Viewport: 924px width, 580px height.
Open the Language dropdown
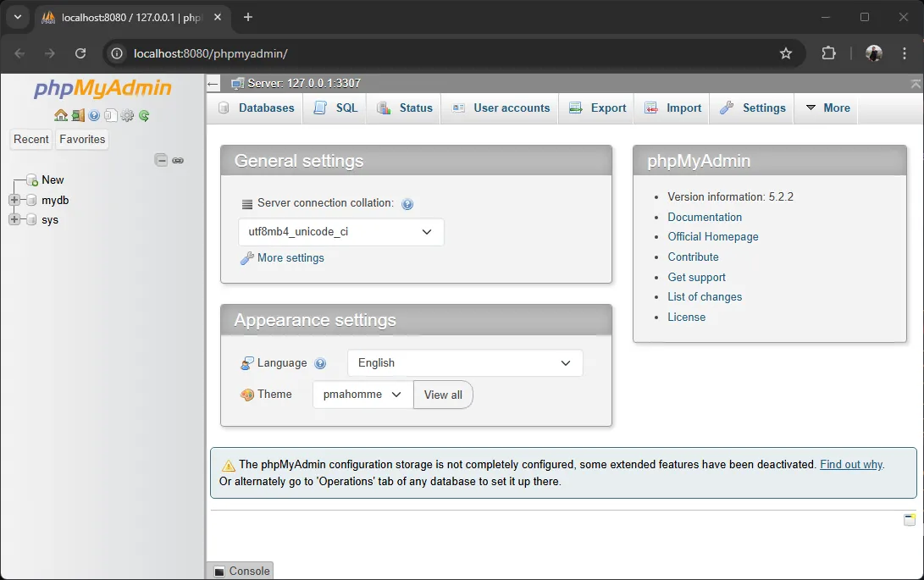(464, 362)
